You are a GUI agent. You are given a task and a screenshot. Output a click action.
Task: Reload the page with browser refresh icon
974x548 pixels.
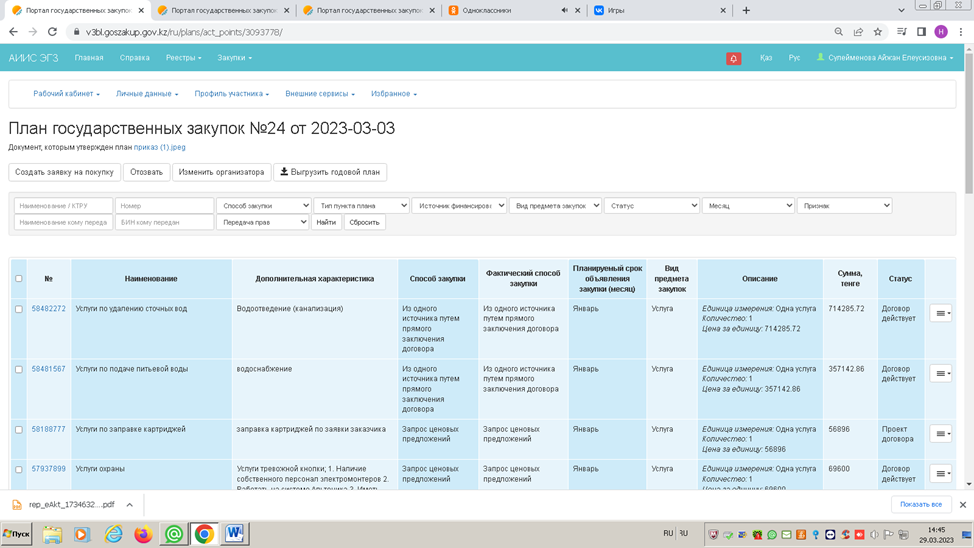pos(52,32)
